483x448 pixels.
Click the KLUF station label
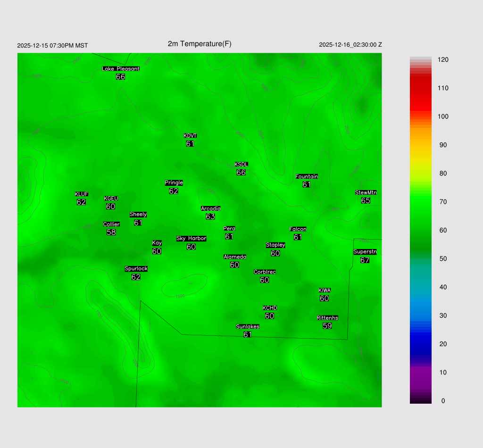[81, 194]
